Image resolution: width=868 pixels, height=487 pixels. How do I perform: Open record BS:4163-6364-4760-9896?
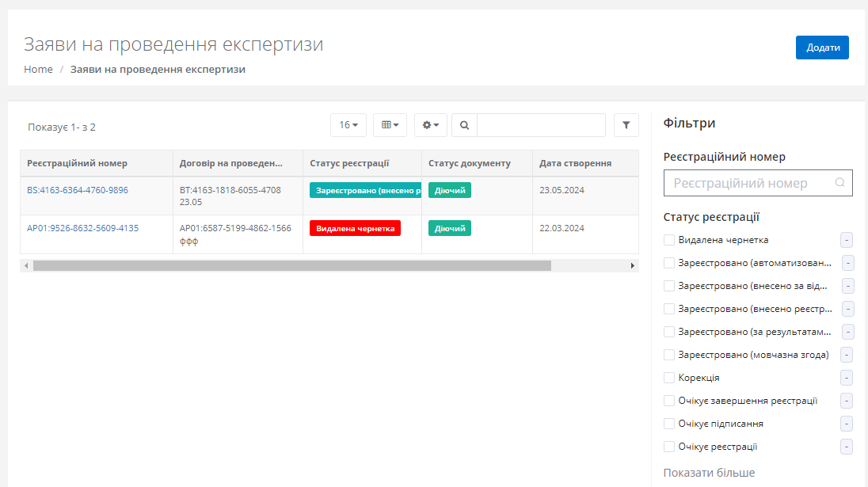[x=78, y=190]
